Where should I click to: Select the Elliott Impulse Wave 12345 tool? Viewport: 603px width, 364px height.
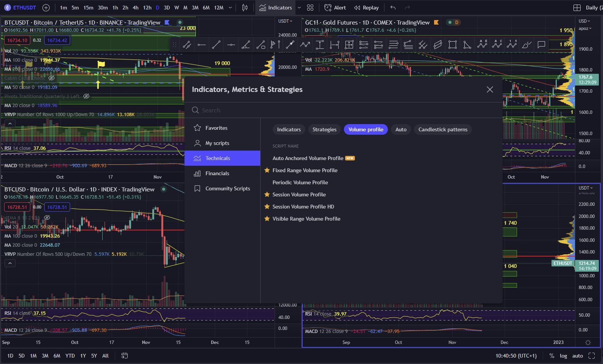tap(512, 45)
